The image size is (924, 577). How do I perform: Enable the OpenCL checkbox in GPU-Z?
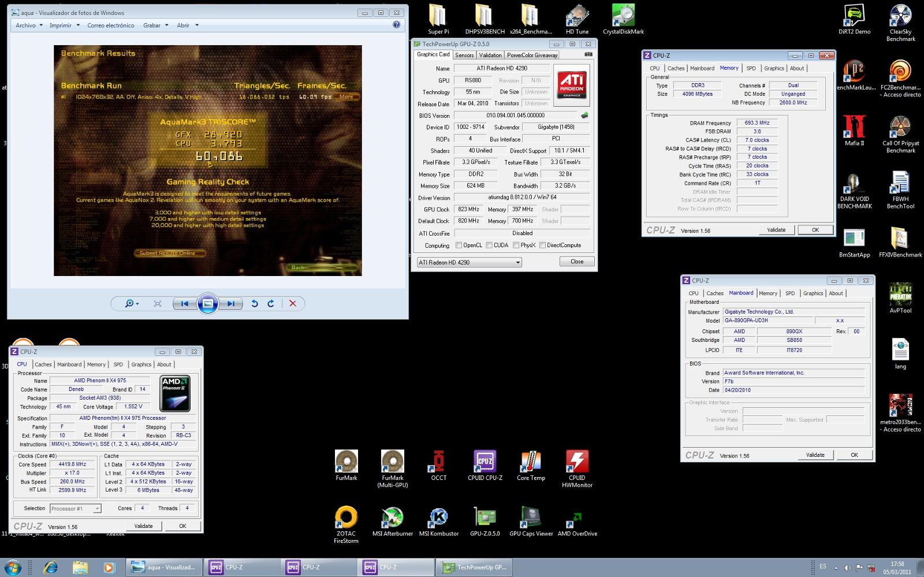pos(459,245)
